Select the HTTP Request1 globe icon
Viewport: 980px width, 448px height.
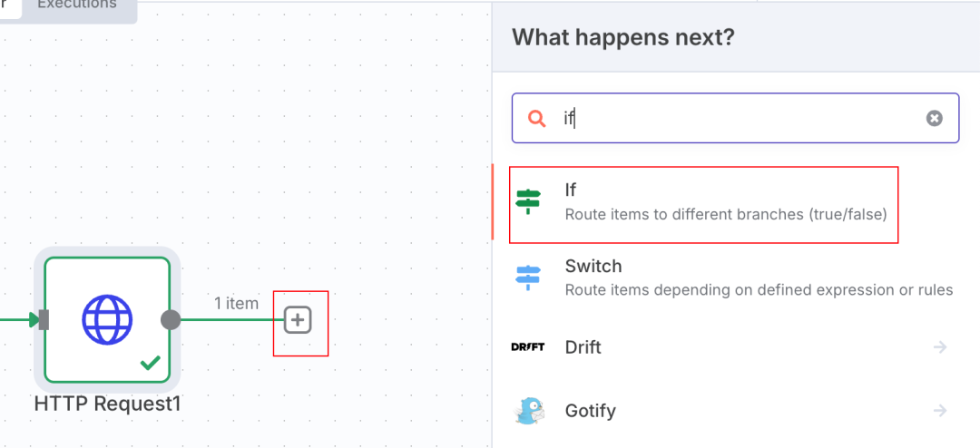click(107, 320)
